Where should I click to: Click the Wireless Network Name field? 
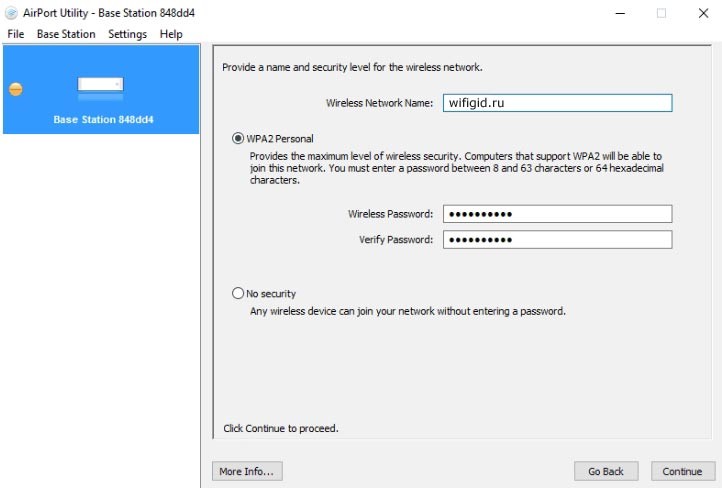click(557, 103)
